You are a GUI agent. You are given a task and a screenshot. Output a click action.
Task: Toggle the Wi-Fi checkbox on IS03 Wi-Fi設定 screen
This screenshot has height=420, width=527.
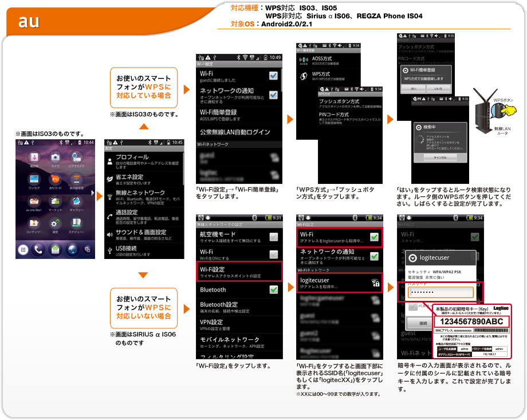[x=274, y=76]
